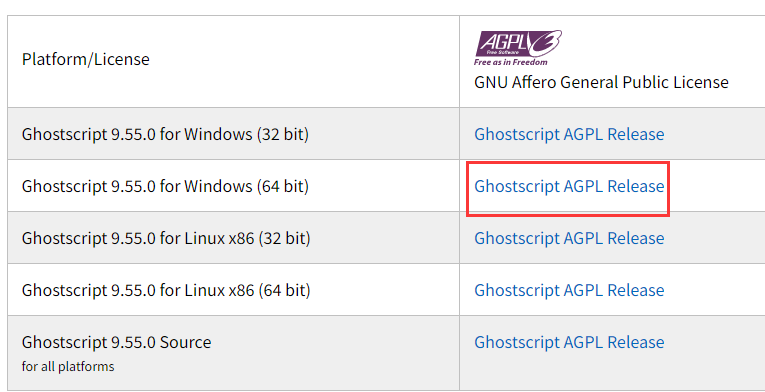Open Ghostscript AGPL Release for Windows 32 bit
This screenshot has width=765, height=392.
pyautogui.click(x=569, y=134)
